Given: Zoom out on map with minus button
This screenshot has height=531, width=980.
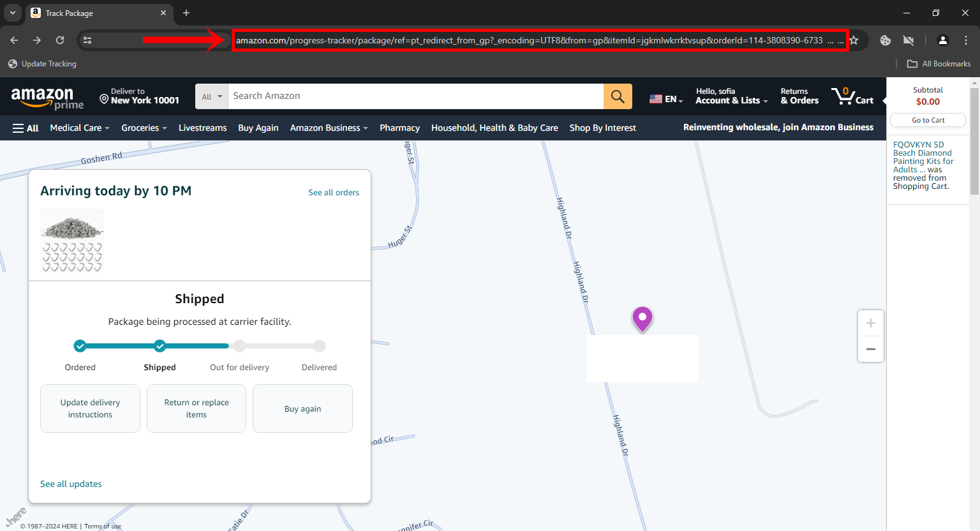Looking at the screenshot, I should pos(870,349).
